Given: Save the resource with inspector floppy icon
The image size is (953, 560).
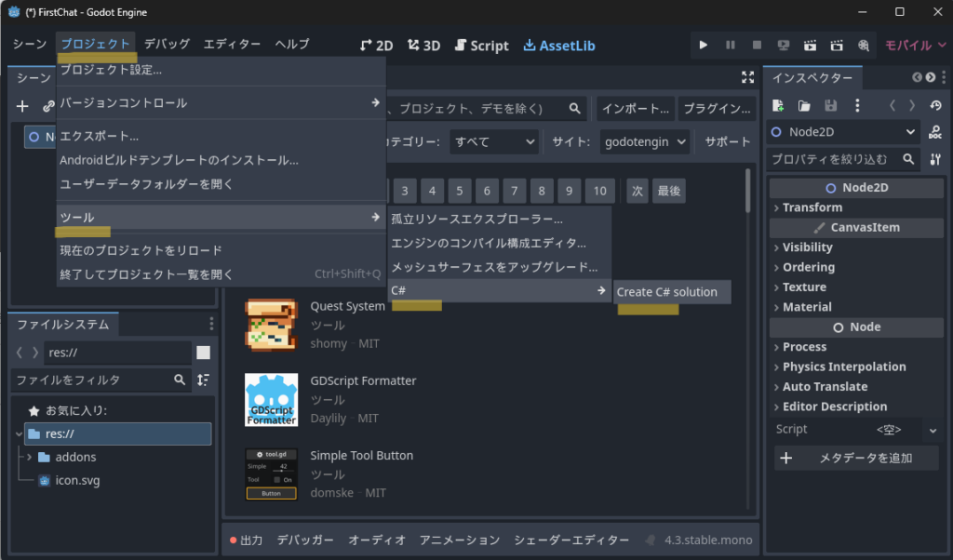Looking at the screenshot, I should click(830, 106).
